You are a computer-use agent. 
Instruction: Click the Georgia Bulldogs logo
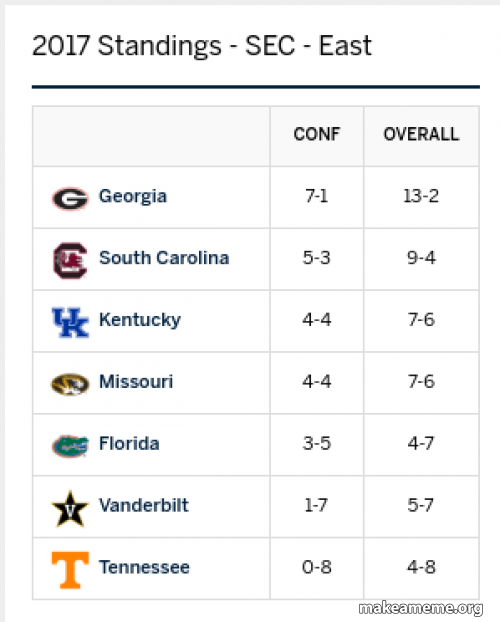pos(70,198)
